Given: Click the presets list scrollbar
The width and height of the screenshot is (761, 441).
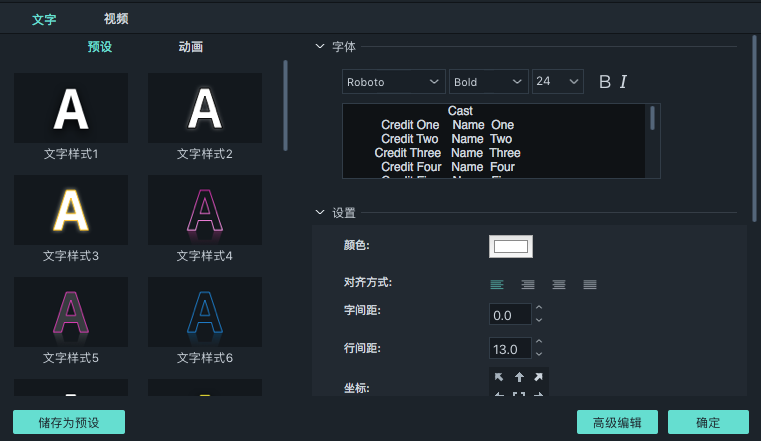Looking at the screenshot, I should [x=285, y=105].
